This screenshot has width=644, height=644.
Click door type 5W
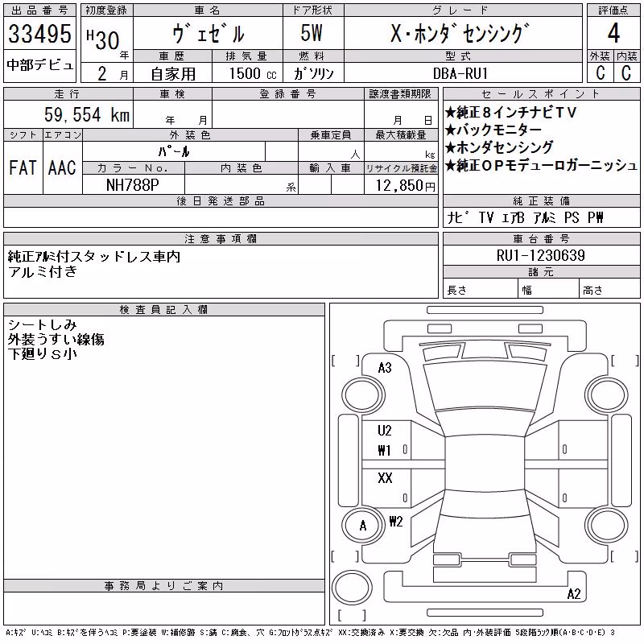coord(312,33)
